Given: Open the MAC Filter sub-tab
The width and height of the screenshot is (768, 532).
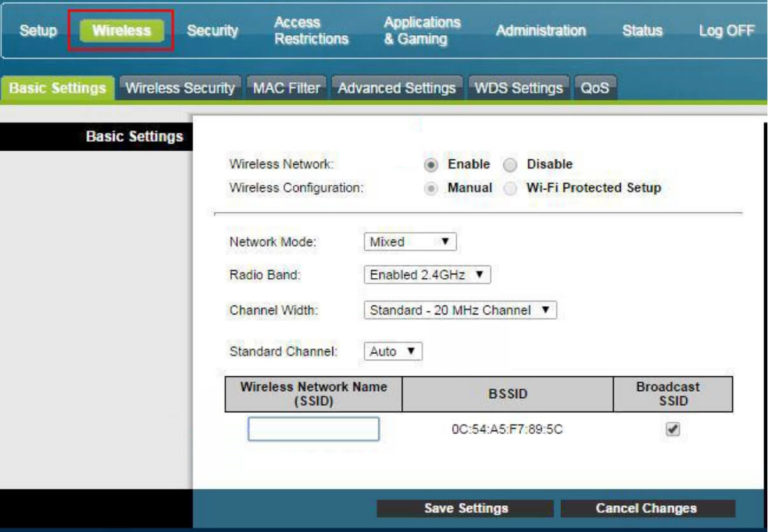Looking at the screenshot, I should click(286, 88).
